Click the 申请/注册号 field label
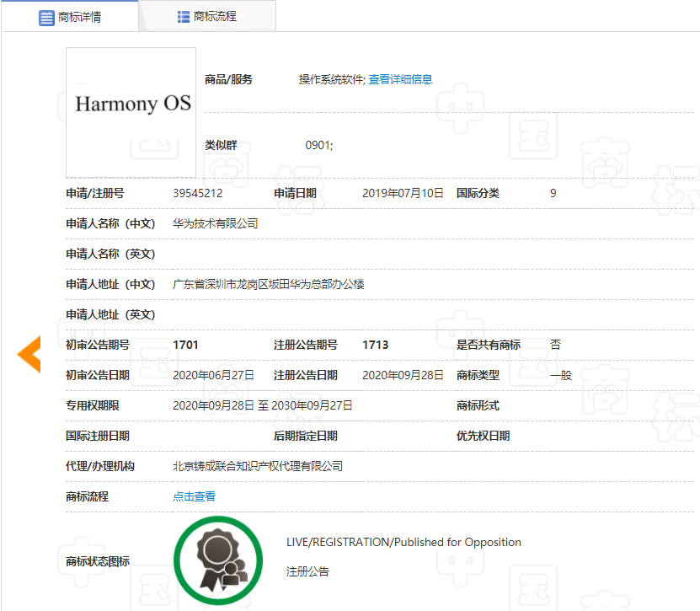The height and width of the screenshot is (611, 700). [x=95, y=193]
